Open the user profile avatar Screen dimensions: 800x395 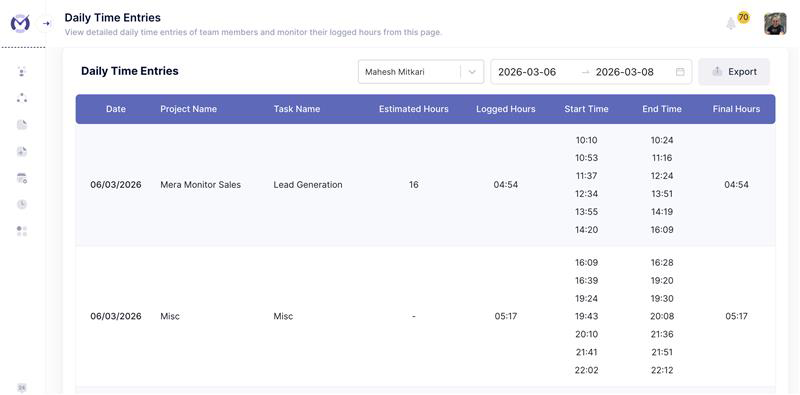click(775, 23)
